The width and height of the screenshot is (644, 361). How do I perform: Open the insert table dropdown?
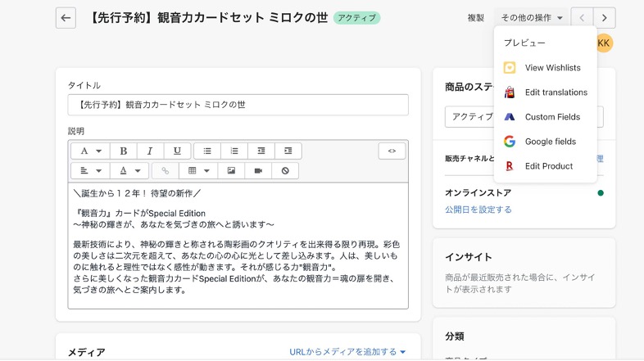[x=198, y=171]
